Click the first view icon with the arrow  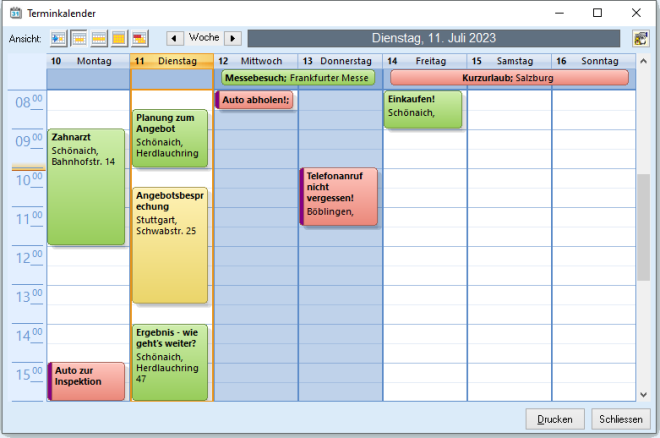[x=58, y=38]
